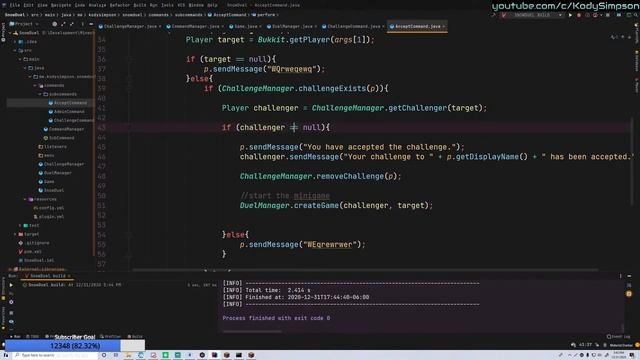
Task: Click the build hammer icon in top toolbar
Action: [493, 15]
